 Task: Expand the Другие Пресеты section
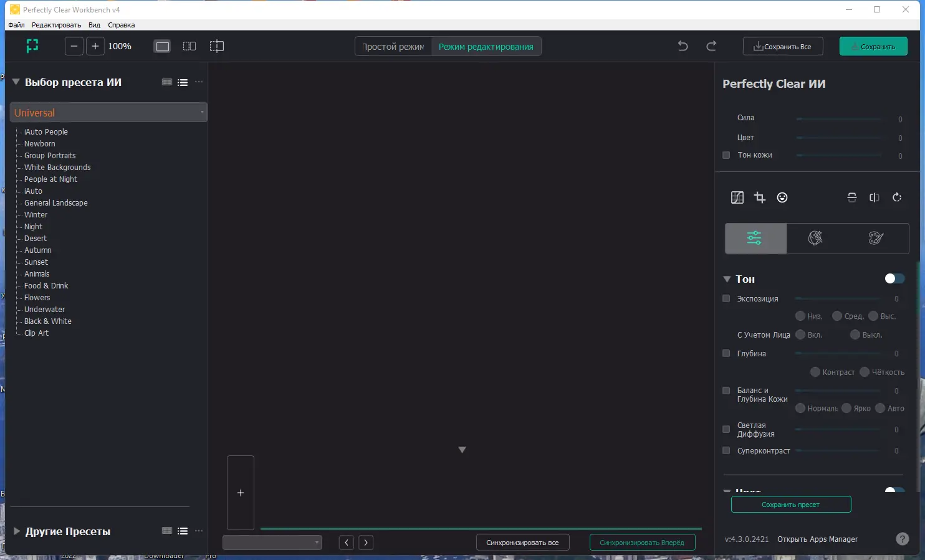coord(17,531)
